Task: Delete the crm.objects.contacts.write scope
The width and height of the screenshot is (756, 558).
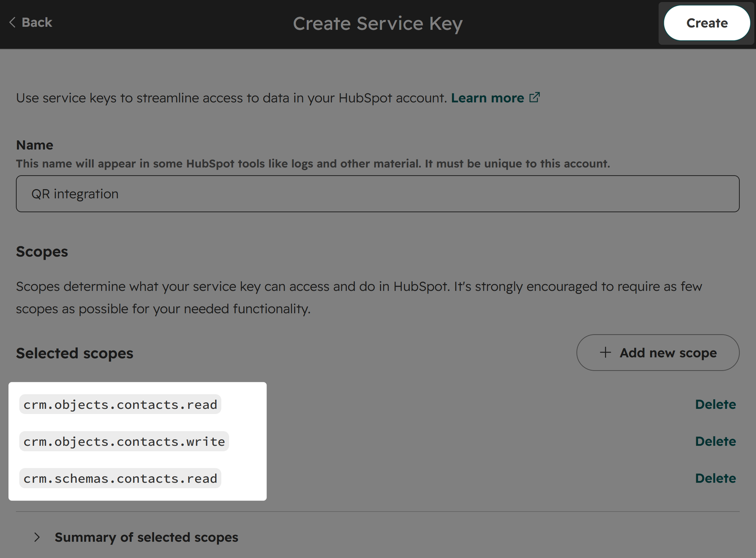Action: point(715,441)
